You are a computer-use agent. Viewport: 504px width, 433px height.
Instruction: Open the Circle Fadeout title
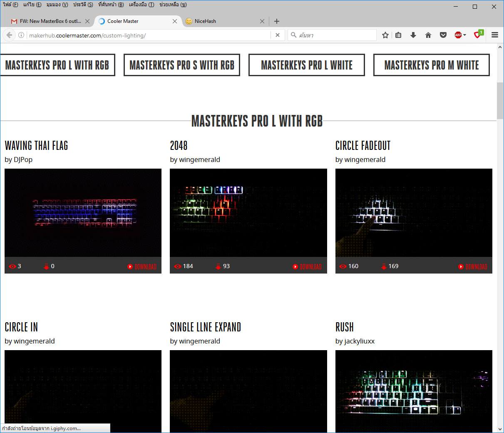coord(363,146)
